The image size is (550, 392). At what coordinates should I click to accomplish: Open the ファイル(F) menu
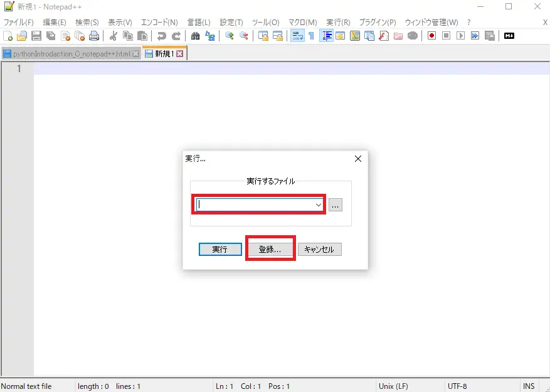click(x=19, y=23)
